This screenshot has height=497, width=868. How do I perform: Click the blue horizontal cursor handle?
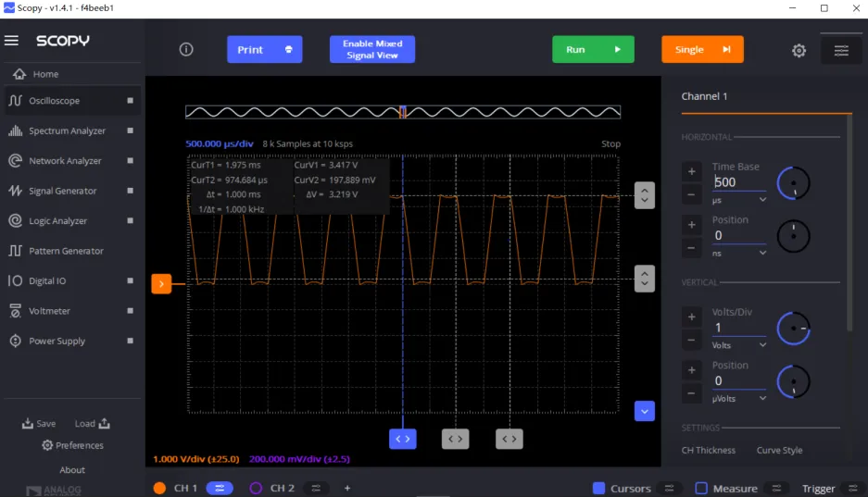[402, 439]
